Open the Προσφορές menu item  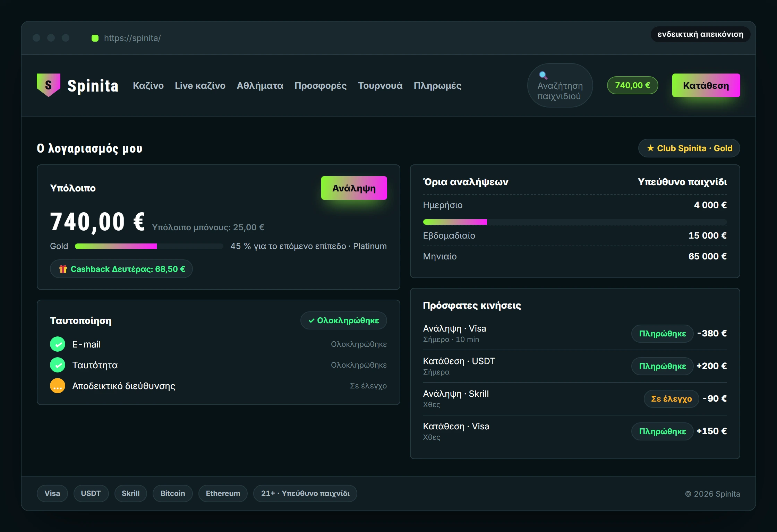(321, 86)
